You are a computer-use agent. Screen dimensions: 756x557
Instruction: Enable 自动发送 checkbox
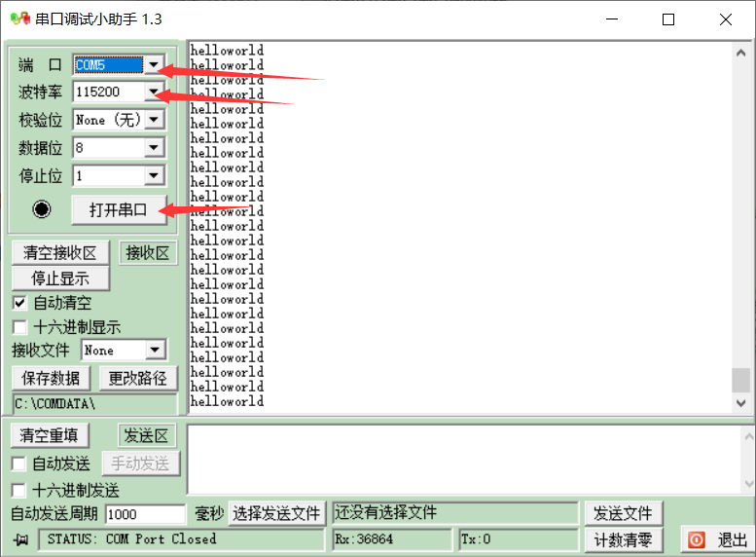click(18, 464)
